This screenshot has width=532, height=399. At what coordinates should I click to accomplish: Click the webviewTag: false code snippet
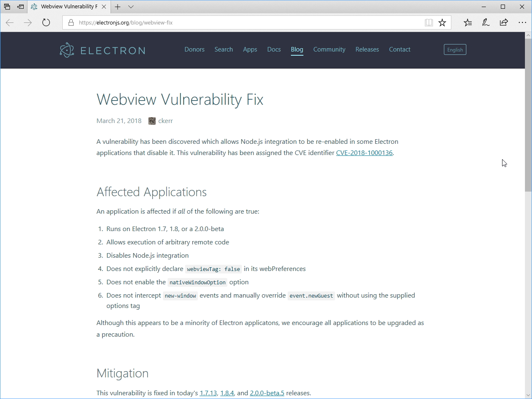click(x=214, y=269)
